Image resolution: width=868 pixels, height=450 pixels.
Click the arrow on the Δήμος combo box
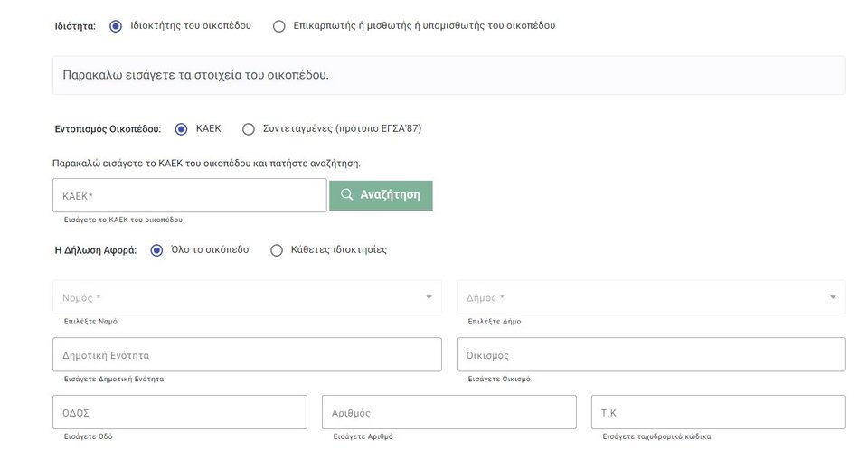pyautogui.click(x=833, y=297)
